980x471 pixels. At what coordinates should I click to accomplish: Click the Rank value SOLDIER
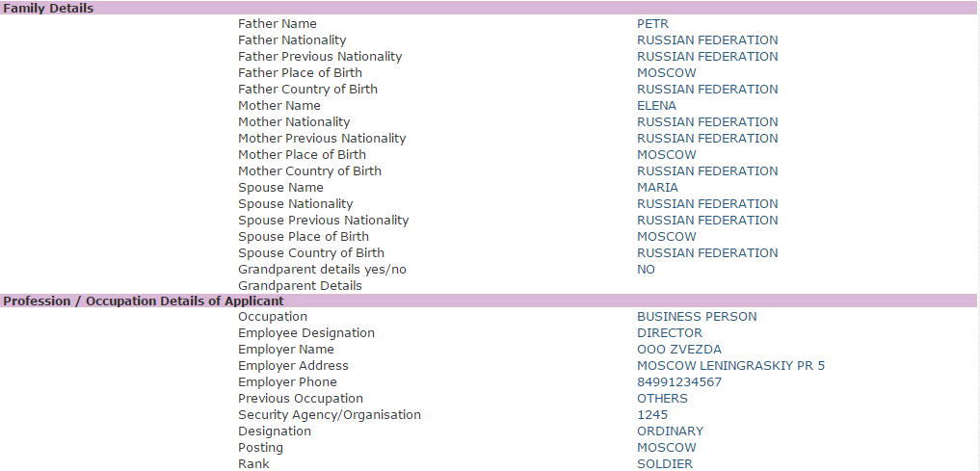click(665, 463)
